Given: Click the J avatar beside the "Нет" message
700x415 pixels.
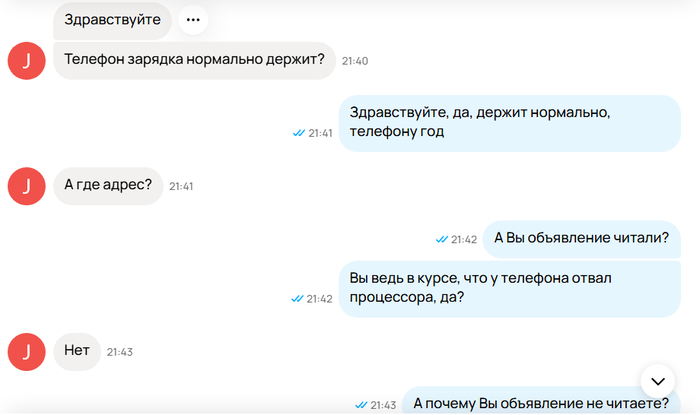Looking at the screenshot, I should click(x=27, y=351).
